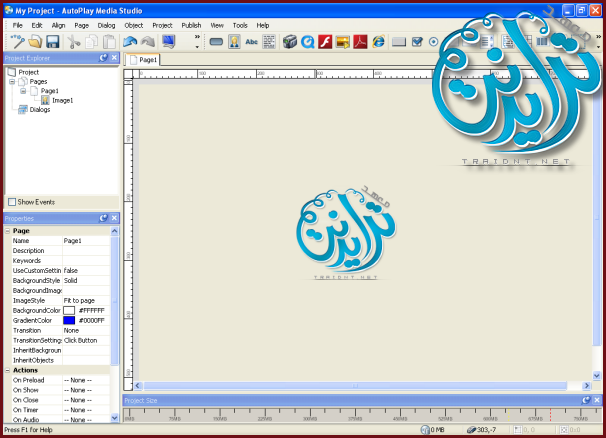Click the Description property field
Image resolution: width=606 pixels, height=438 pixels.
click(86, 251)
